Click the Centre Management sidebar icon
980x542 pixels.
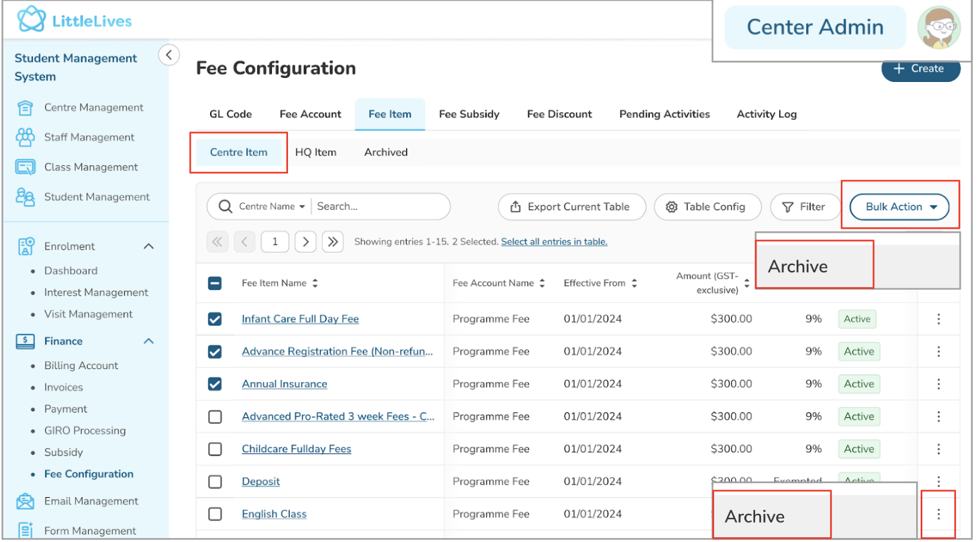coord(25,107)
